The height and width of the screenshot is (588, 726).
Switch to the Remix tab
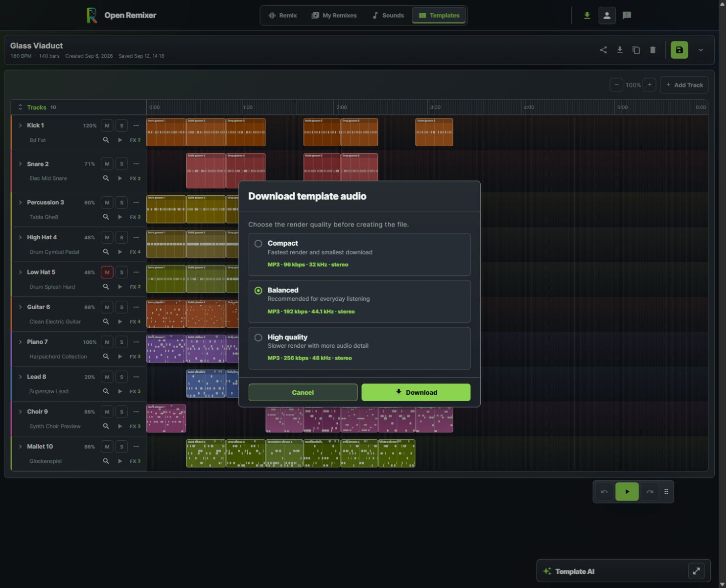(282, 15)
